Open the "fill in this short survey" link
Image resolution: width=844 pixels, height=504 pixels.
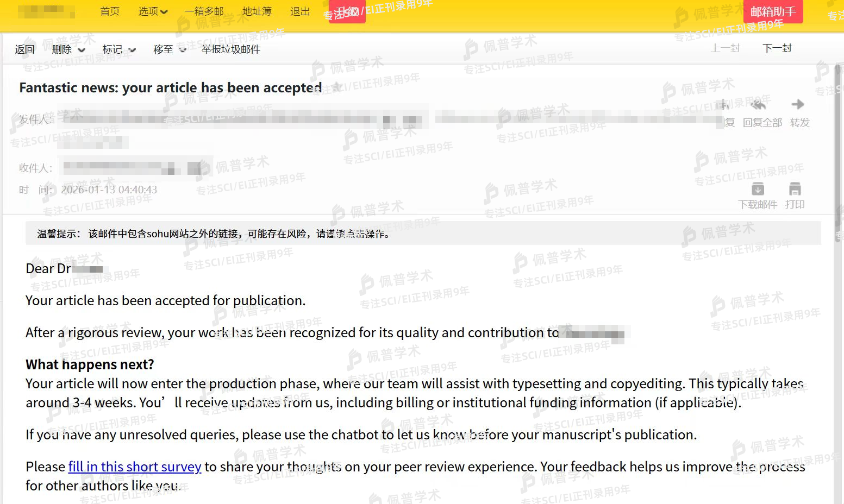pyautogui.click(x=134, y=467)
